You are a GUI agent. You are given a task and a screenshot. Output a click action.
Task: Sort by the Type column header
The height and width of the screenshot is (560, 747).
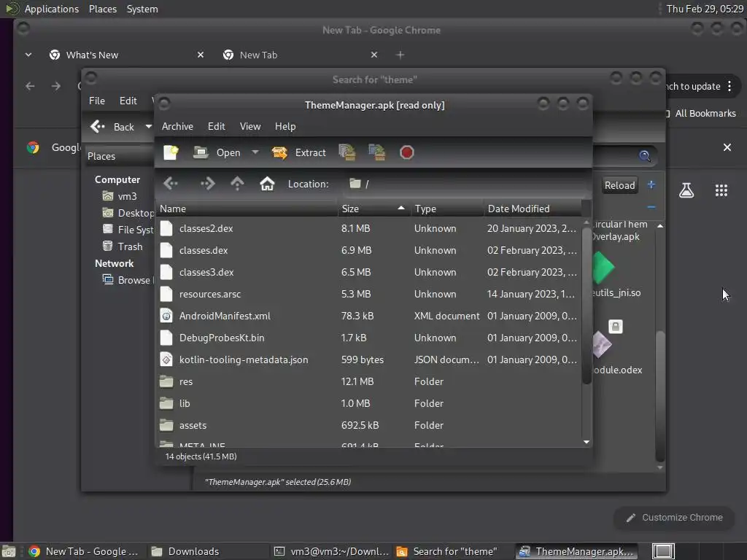(447, 209)
